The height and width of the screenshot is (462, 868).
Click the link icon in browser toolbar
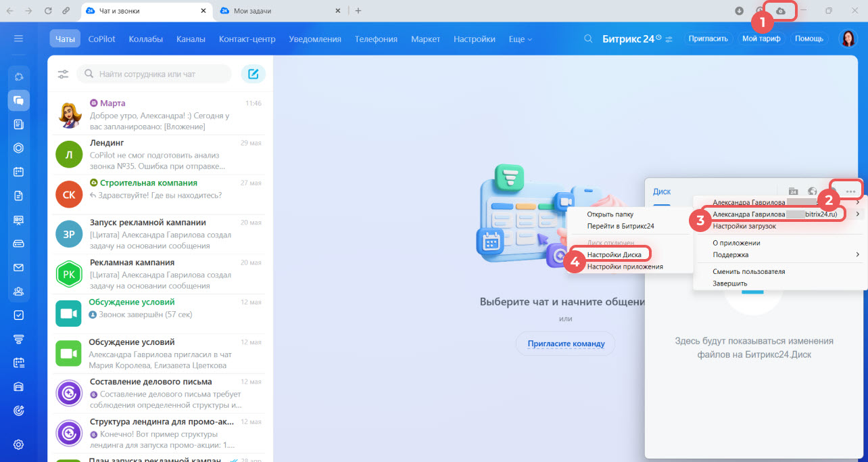(66, 11)
